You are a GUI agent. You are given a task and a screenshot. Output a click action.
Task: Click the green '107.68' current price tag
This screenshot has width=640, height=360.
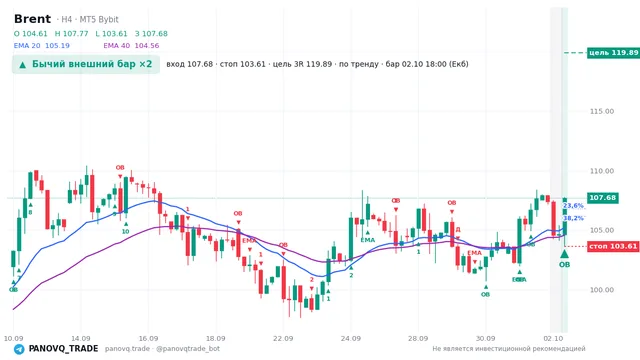[602, 198]
